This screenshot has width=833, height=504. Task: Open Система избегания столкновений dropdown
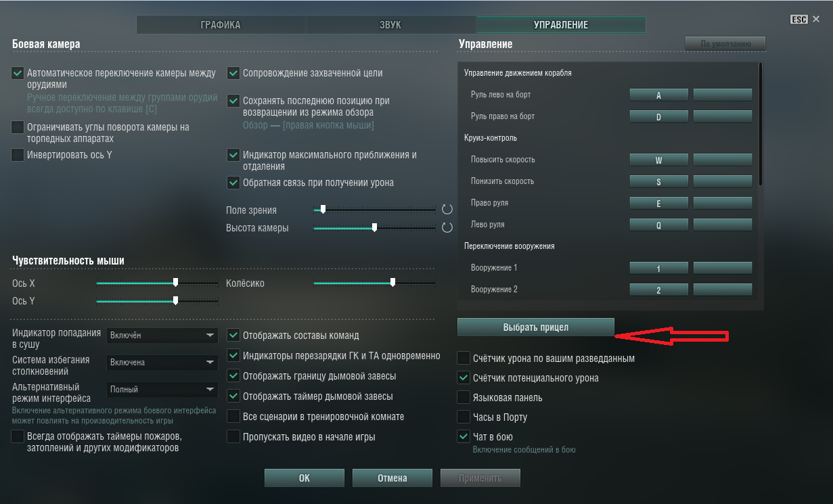click(162, 363)
